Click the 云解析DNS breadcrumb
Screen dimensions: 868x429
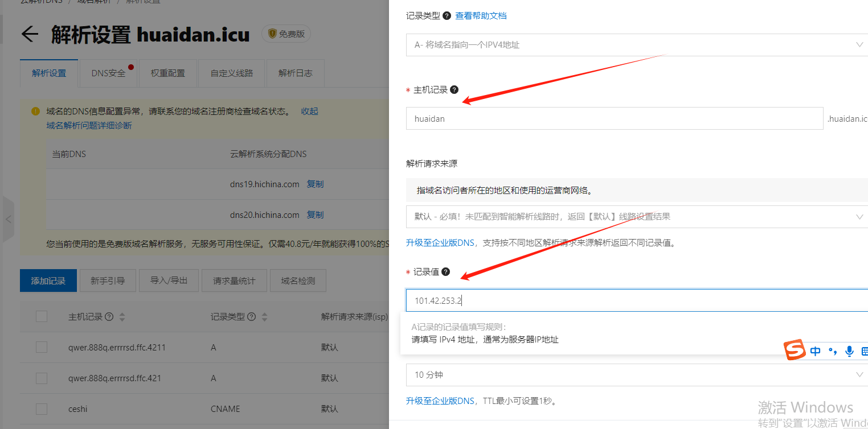pyautogui.click(x=42, y=2)
